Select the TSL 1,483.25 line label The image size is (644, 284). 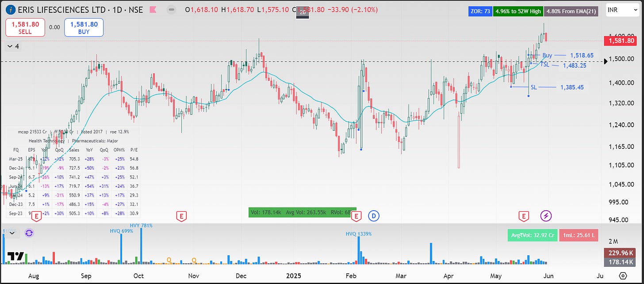coord(564,65)
